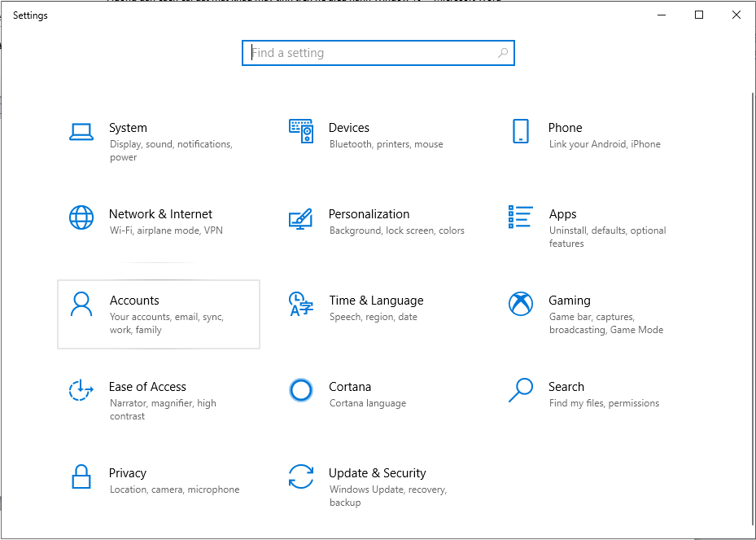The height and width of the screenshot is (540, 756).
Task: Open Devices settings title
Action: pos(349,128)
